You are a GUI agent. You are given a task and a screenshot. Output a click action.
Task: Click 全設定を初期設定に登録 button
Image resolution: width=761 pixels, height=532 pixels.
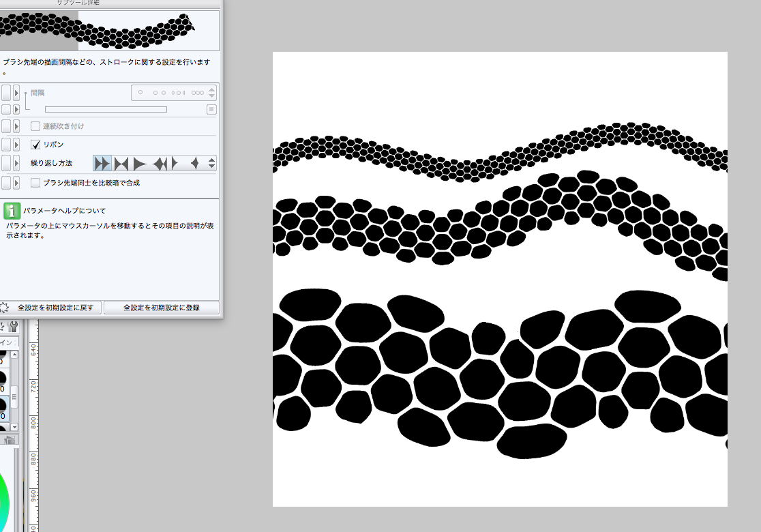162,308
